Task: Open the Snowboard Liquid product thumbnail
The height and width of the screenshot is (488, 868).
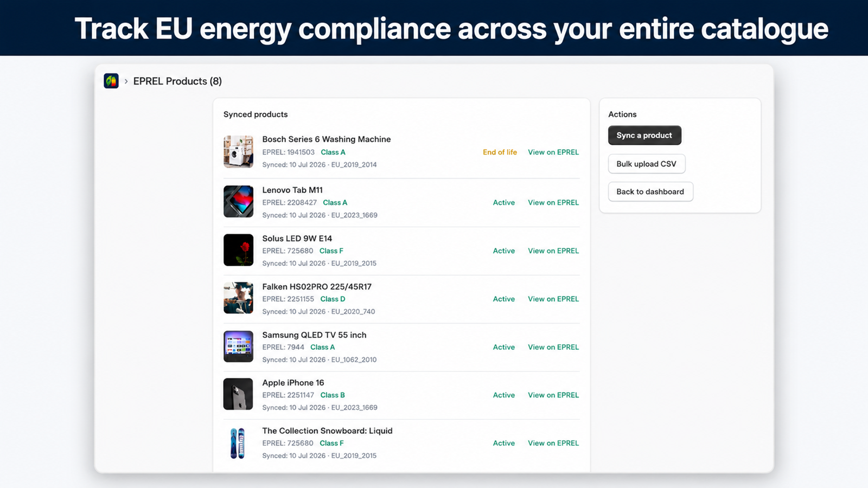Action: pyautogui.click(x=238, y=443)
